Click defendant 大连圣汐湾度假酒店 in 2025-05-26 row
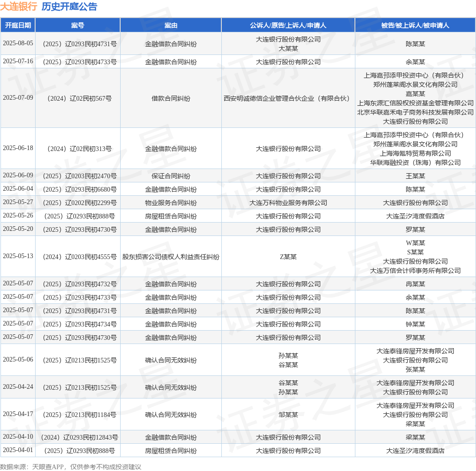476x471 pixels. tap(415, 216)
